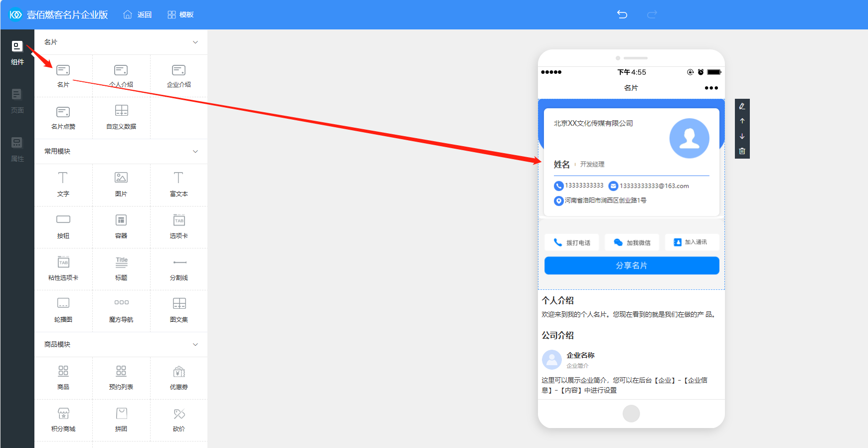This screenshot has width=868, height=448.
Task: Click 返回 to go back home
Action: click(x=138, y=15)
